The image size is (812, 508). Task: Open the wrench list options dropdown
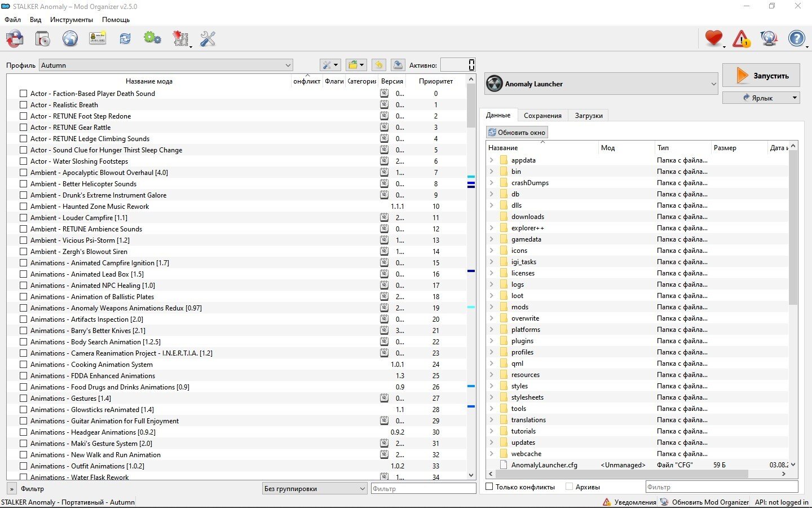(330, 65)
